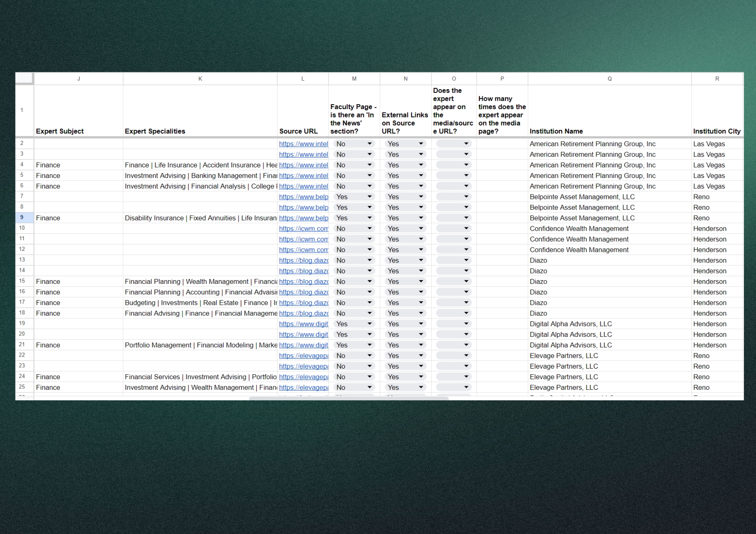Click the Faculty Page 'In the News' header

354,110
